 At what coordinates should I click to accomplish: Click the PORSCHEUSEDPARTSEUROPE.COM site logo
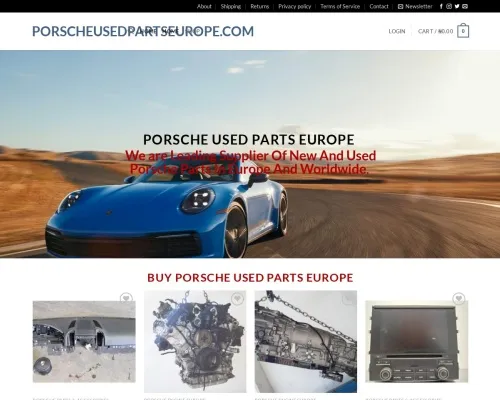point(143,31)
